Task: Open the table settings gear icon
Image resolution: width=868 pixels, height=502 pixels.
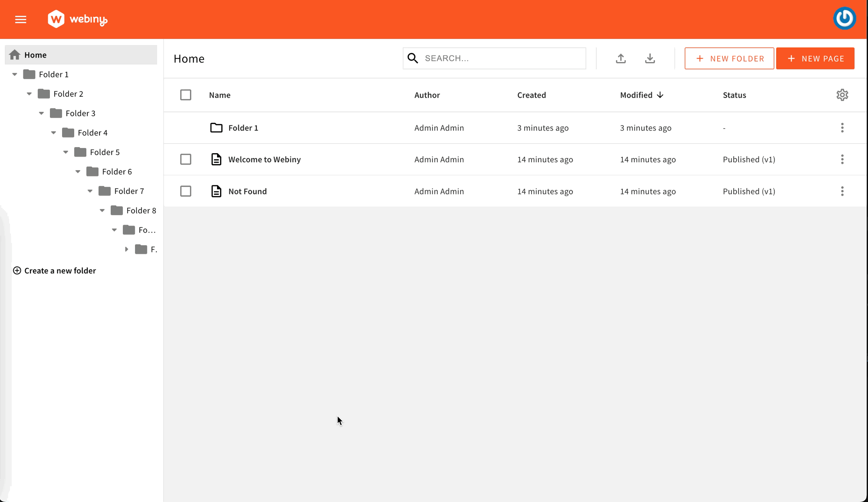Action: [x=842, y=95]
